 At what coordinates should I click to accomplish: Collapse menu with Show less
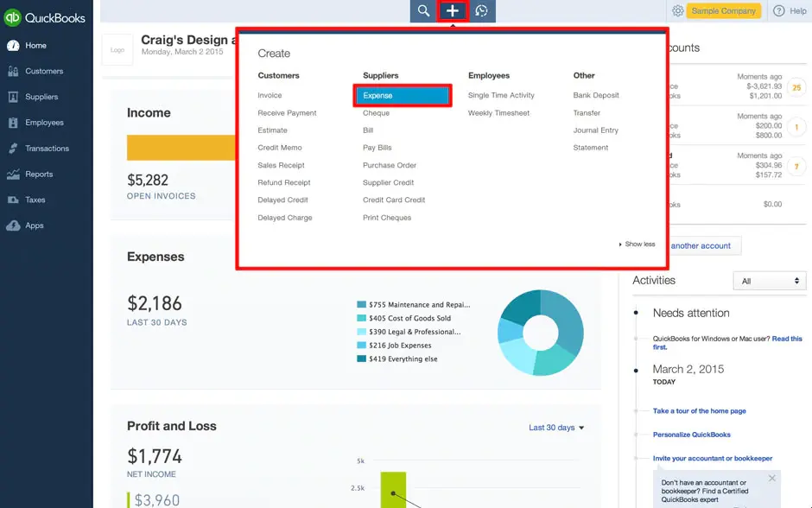(x=637, y=244)
